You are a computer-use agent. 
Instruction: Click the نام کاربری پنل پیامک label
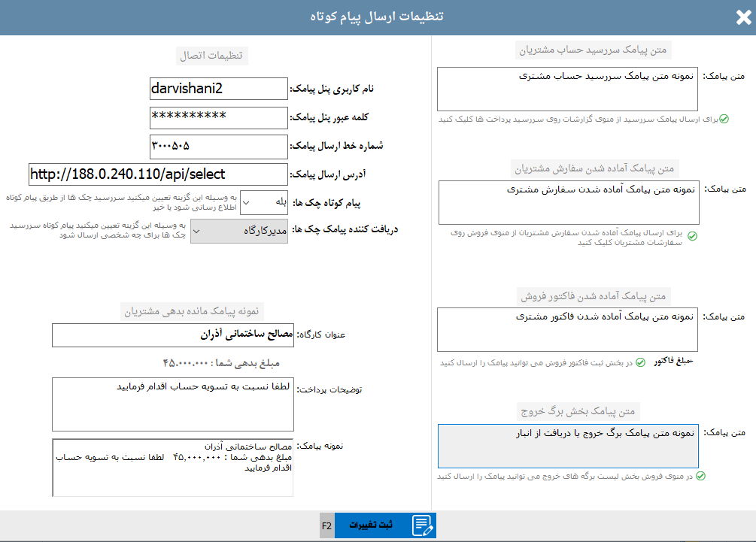click(x=332, y=89)
